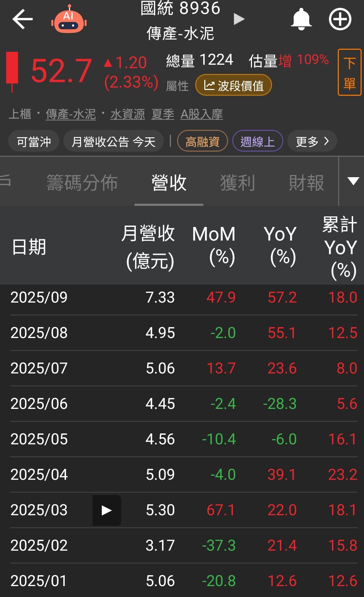Switch to the 籌碼分佈 tab
The width and height of the screenshot is (364, 597).
[82, 183]
